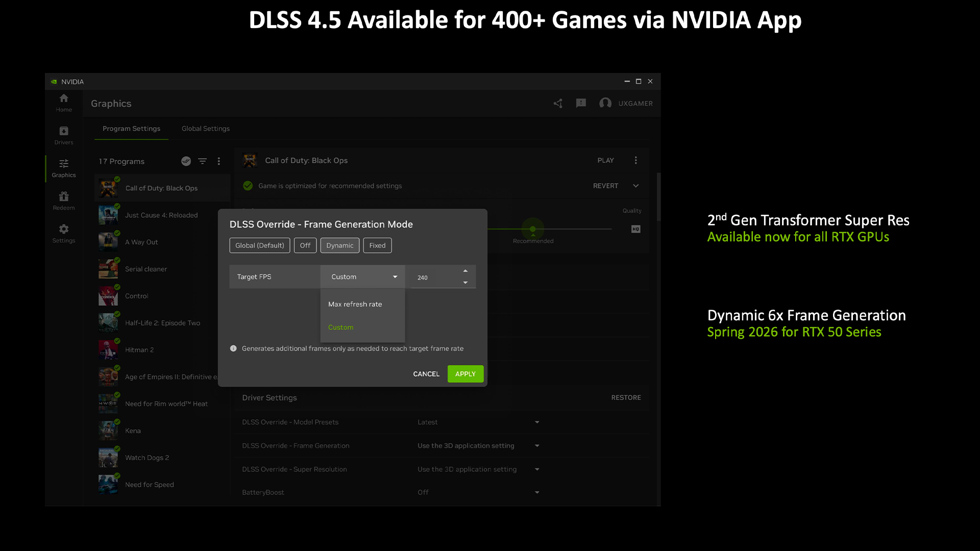Open the feedback icon next to the profile
Viewport: 980px width, 551px height.
581,103
